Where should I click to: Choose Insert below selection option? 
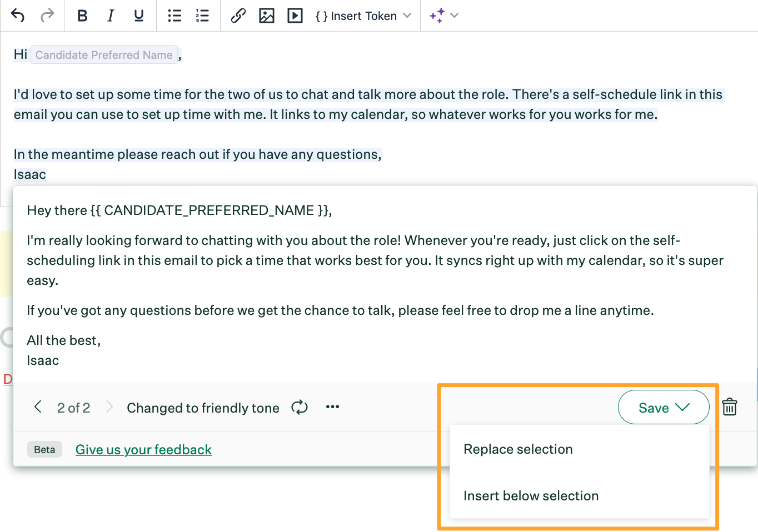531,496
